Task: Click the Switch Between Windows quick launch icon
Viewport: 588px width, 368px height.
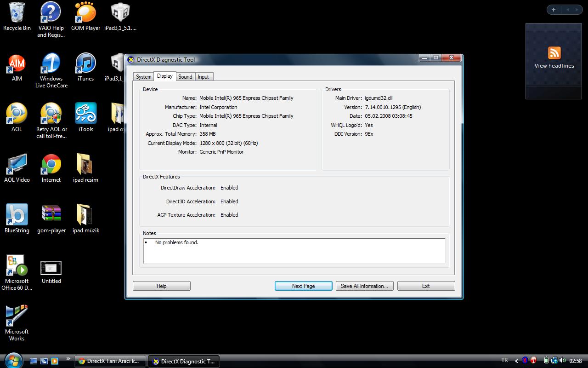Action: 44,361
